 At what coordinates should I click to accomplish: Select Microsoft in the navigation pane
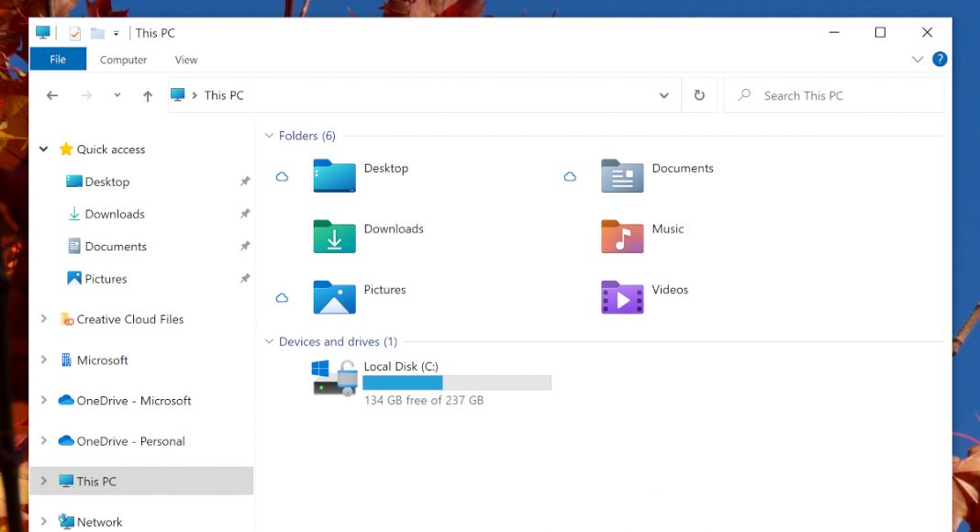[x=102, y=360]
